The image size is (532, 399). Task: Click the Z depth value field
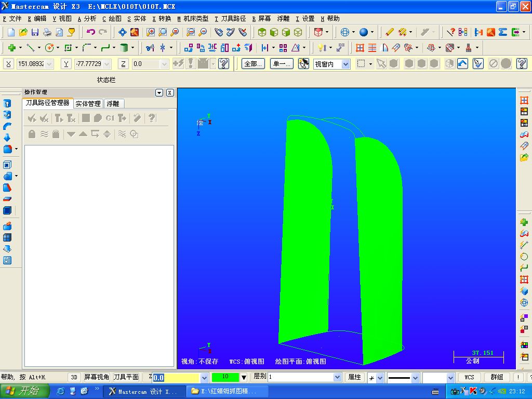[x=176, y=377]
